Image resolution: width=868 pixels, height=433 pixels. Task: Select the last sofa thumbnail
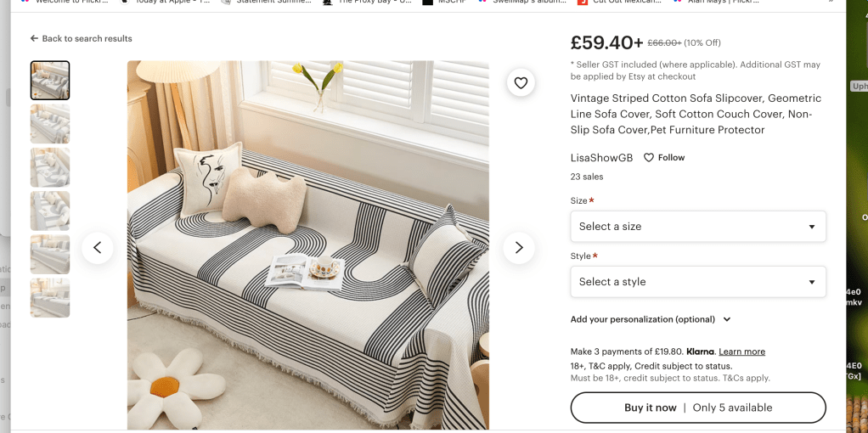click(50, 298)
